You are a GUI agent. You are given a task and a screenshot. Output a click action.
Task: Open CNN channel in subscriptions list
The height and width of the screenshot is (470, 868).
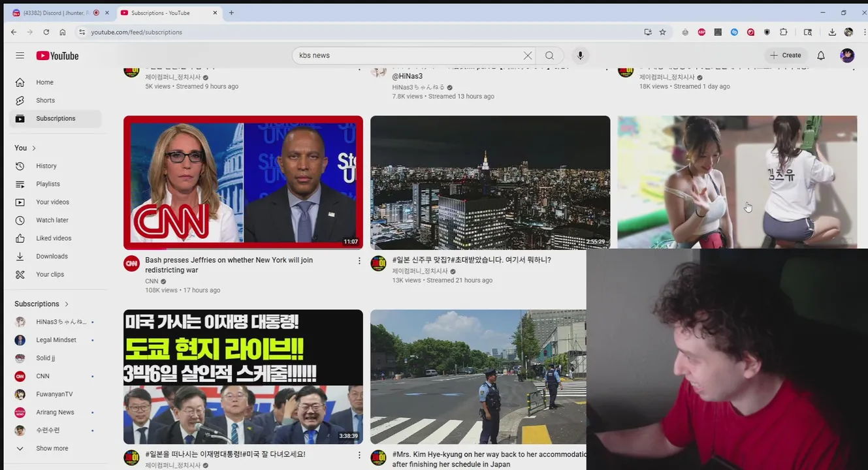pos(56,376)
